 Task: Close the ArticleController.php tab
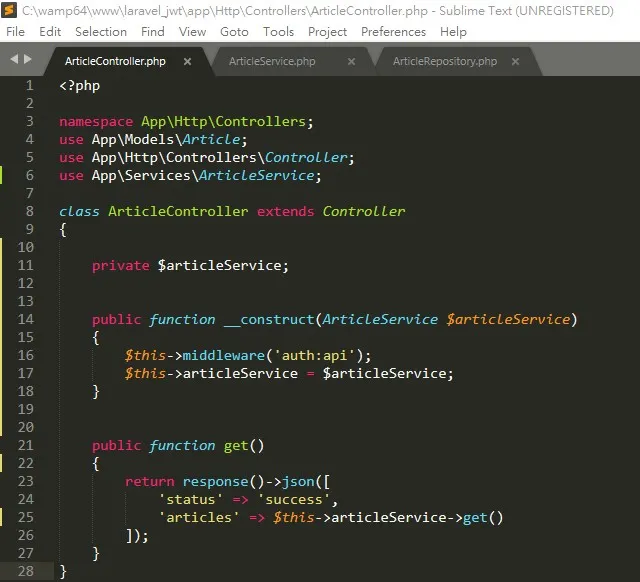187,62
